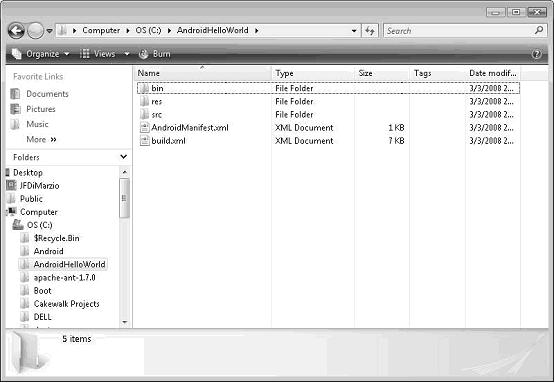Click the OS (C:) drive icon in tree

(x=18, y=224)
